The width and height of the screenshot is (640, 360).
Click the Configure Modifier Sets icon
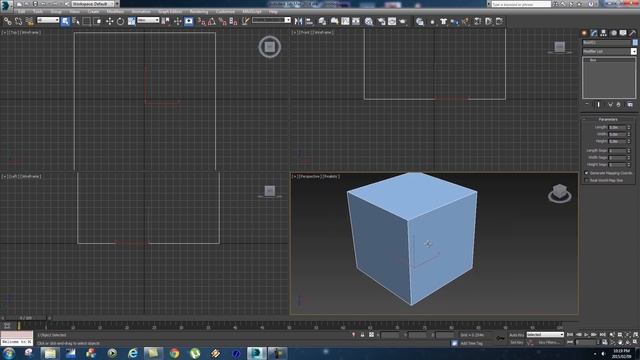[x=630, y=104]
